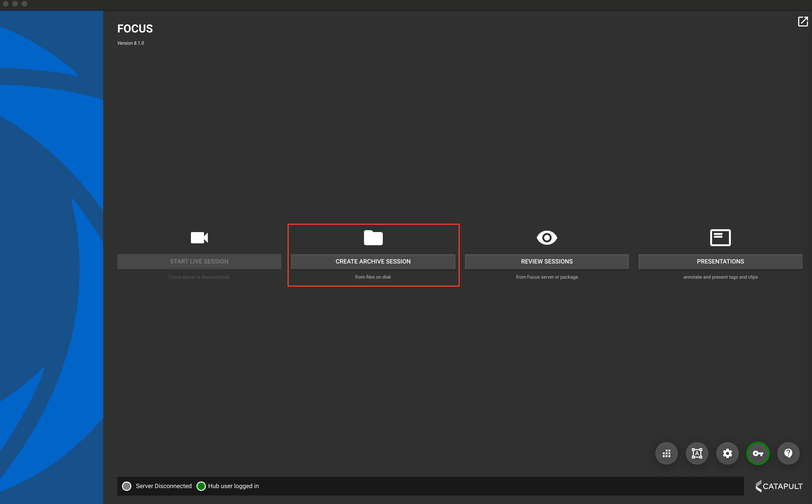Click the eye review sessions icon

pyautogui.click(x=547, y=238)
